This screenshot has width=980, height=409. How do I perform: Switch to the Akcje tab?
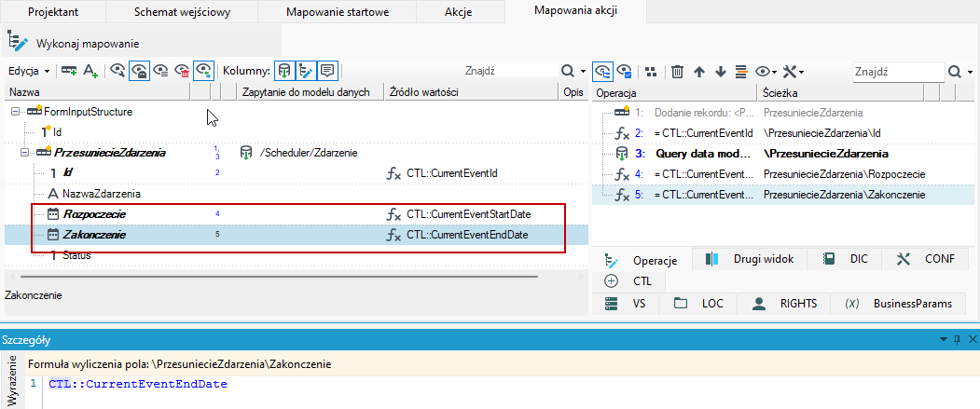point(459,12)
